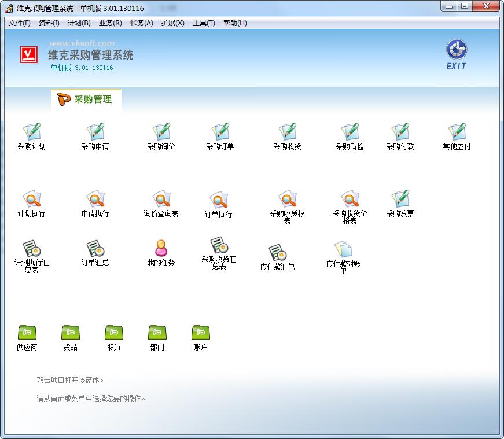Viewport: 504px width, 439px height.
Task: Click the www.vksoft.com link text
Action: tap(82, 43)
